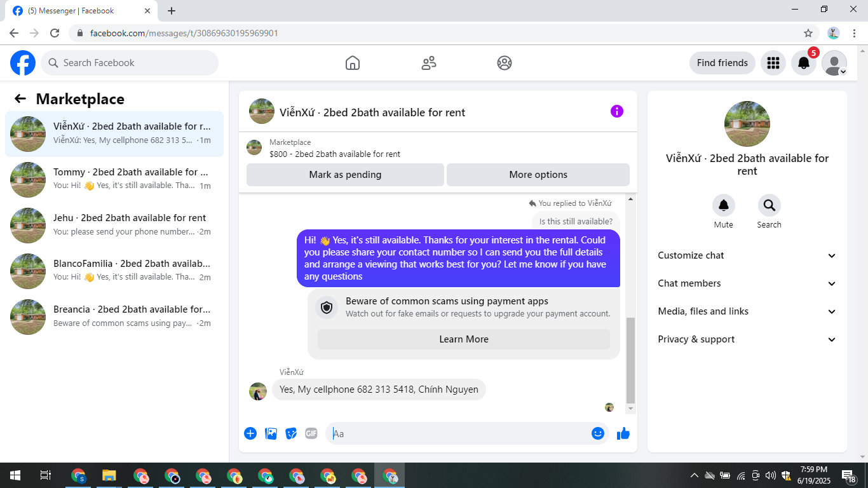The image size is (868, 488).
Task: Expand the Privacy & support section
Action: (747, 339)
